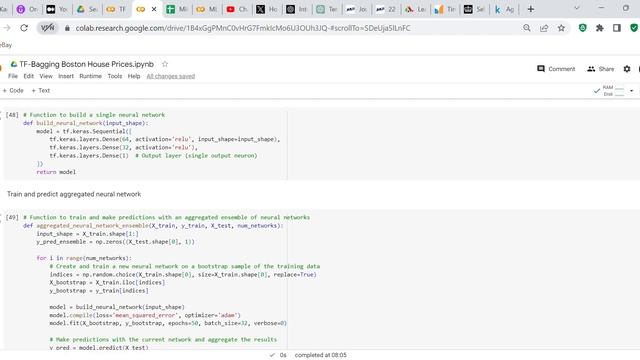This screenshot has width=640, height=360.
Task: Bookmark this page with the star
Action: click(x=561, y=28)
